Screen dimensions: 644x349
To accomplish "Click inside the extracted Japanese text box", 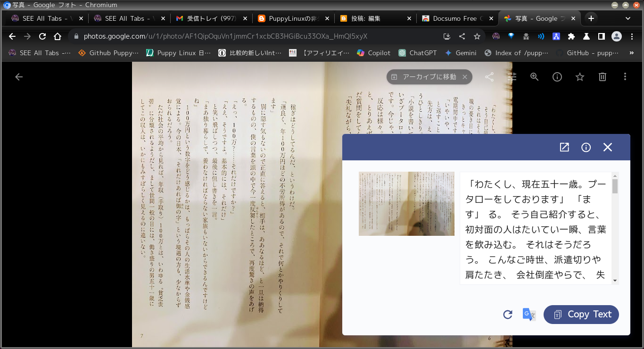I will (535, 228).
